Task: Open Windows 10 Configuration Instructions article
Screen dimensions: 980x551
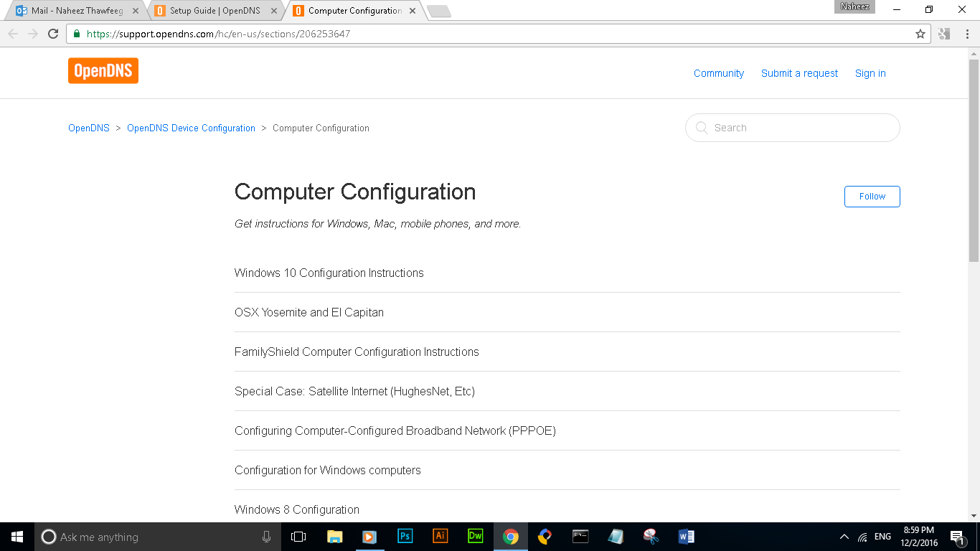Action: pos(329,273)
